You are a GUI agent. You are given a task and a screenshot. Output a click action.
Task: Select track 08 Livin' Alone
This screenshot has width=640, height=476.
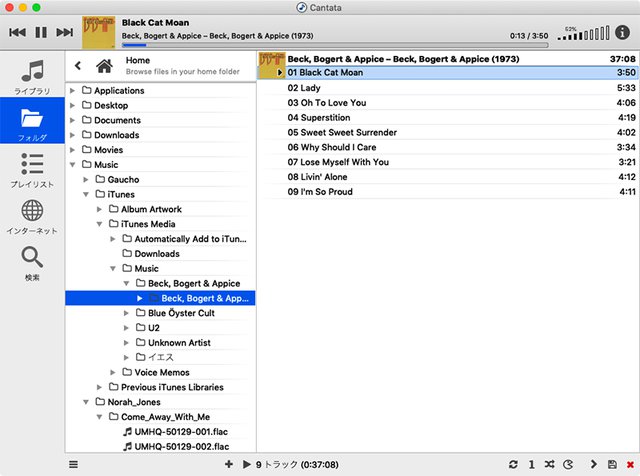tap(448, 177)
